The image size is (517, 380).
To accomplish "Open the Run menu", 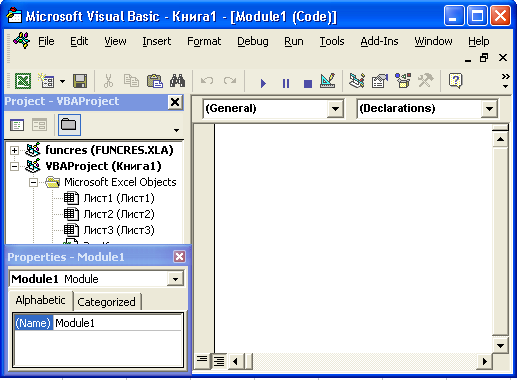I will click(x=294, y=41).
